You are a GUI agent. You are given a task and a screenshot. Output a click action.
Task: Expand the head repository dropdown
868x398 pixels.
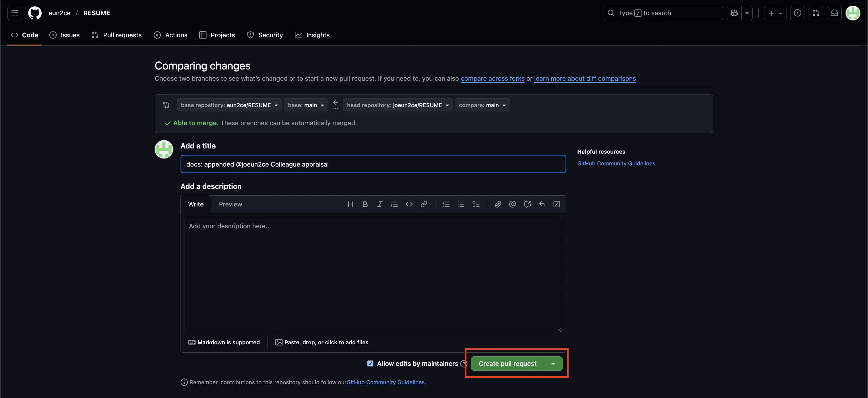[398, 105]
